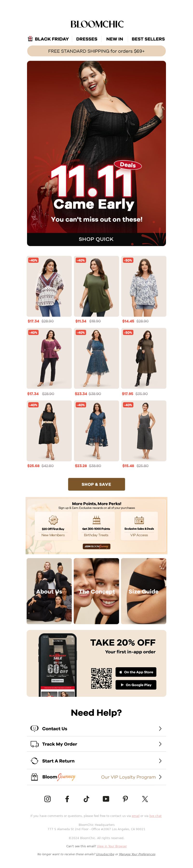Open the Pinterest icon link
Screen dimensions: 193x868
click(x=125, y=799)
